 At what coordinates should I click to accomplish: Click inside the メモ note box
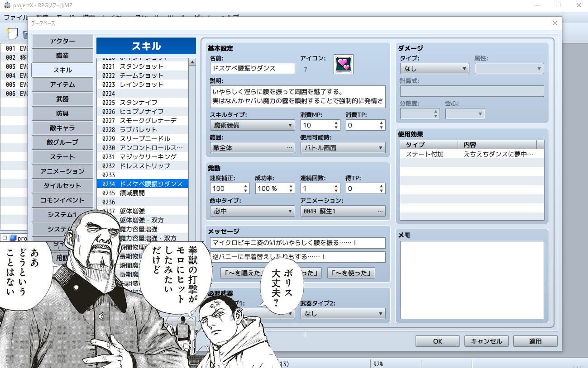tap(472, 280)
